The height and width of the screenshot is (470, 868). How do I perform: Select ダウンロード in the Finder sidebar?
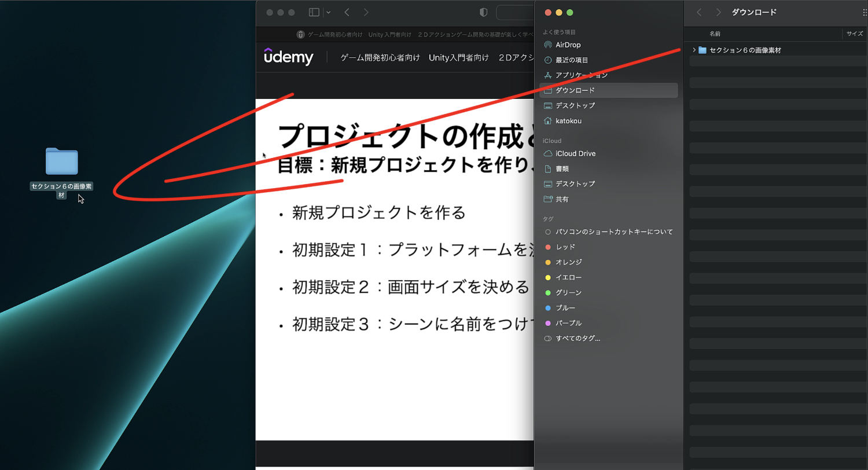(x=608, y=90)
